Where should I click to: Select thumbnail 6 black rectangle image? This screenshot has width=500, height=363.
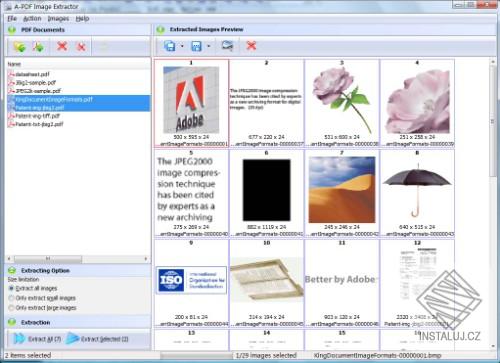click(x=267, y=193)
